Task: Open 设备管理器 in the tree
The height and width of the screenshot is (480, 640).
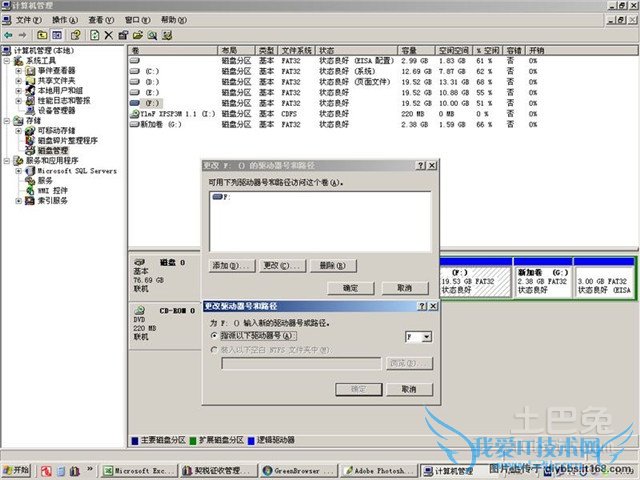Action: pos(56,111)
